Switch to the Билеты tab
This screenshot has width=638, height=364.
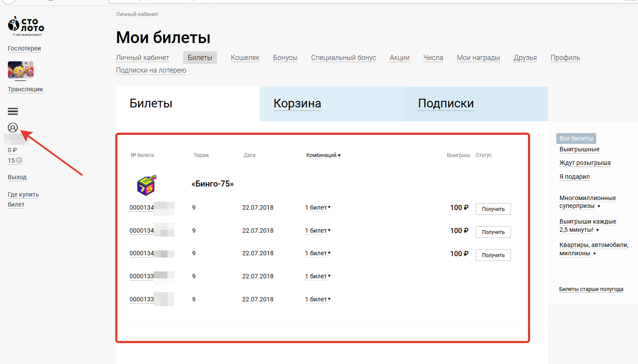(x=188, y=104)
